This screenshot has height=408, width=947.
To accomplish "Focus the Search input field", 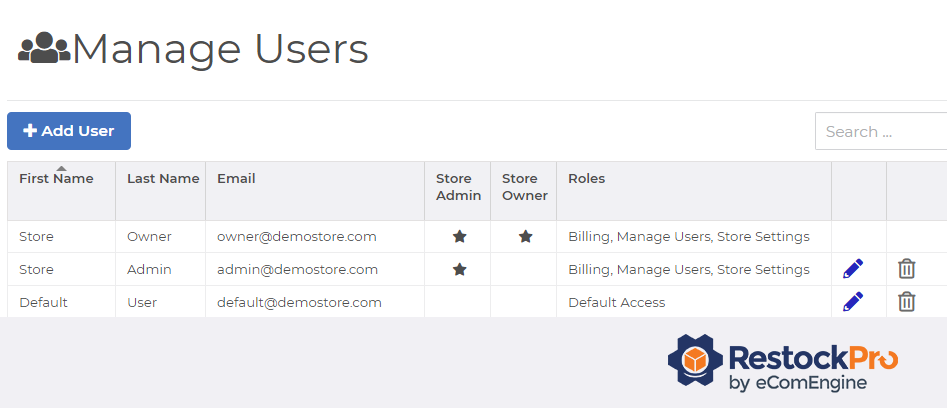I will pyautogui.click(x=880, y=132).
